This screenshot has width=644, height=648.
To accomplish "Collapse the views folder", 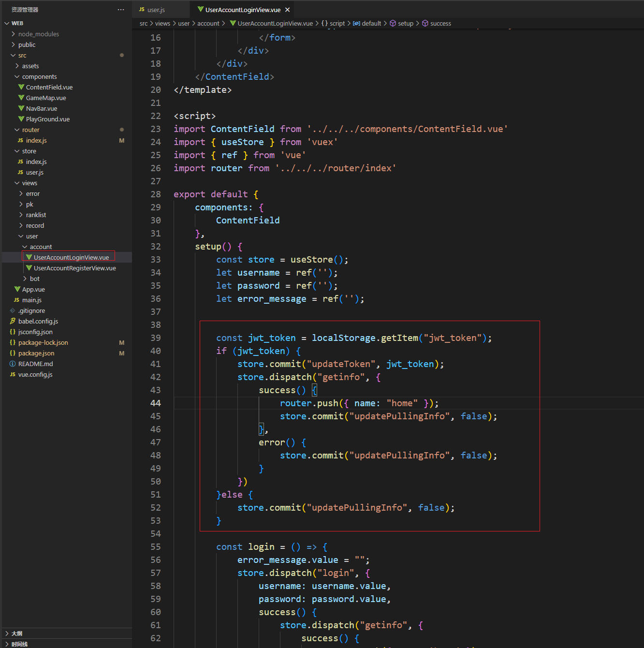I will click(x=66, y=183).
